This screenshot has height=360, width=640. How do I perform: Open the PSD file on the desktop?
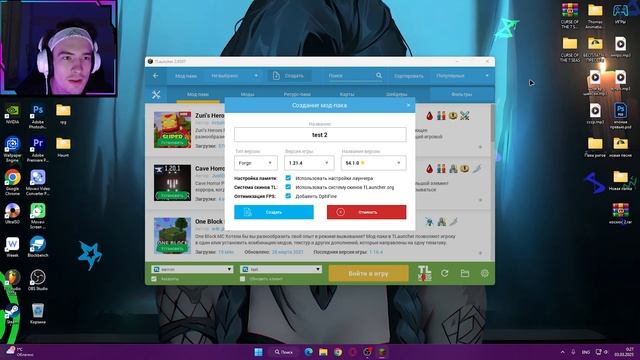click(x=620, y=116)
